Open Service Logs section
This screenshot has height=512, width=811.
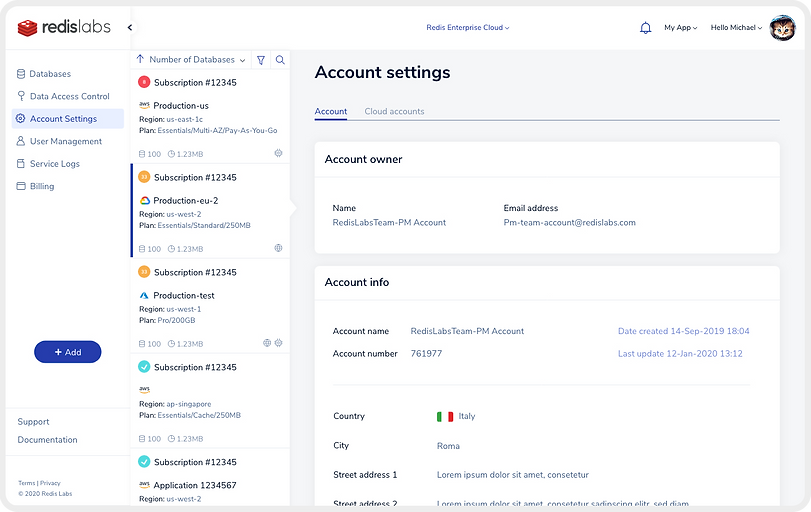55,163
